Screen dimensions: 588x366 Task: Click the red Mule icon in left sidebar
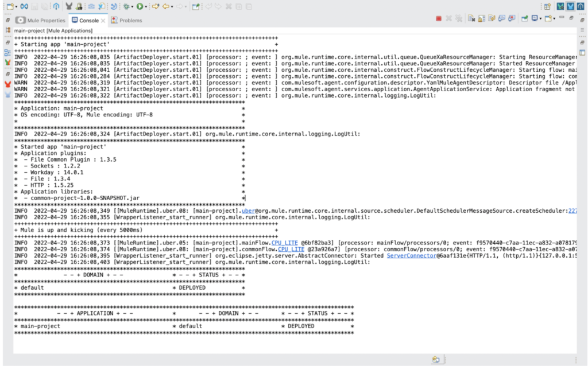pyautogui.click(x=7, y=84)
